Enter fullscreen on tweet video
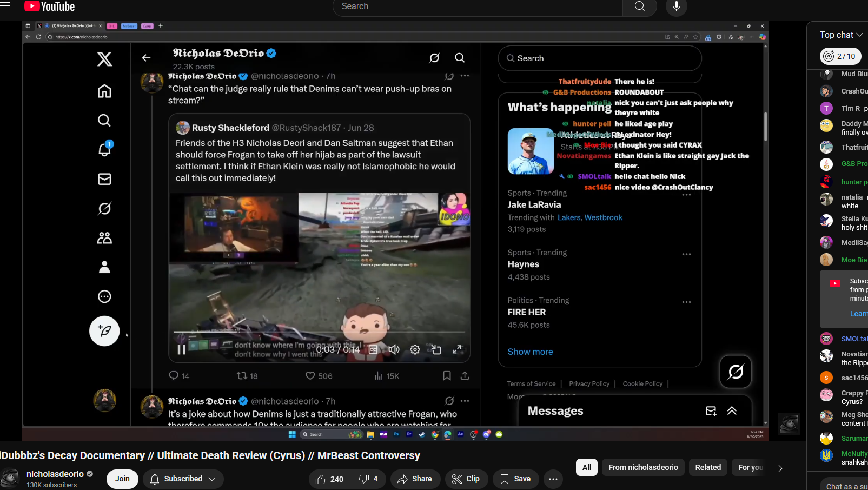 457,350
